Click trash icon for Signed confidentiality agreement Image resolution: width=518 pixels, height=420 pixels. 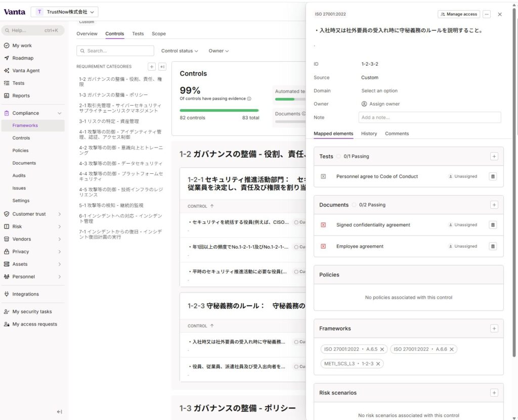coord(493,225)
